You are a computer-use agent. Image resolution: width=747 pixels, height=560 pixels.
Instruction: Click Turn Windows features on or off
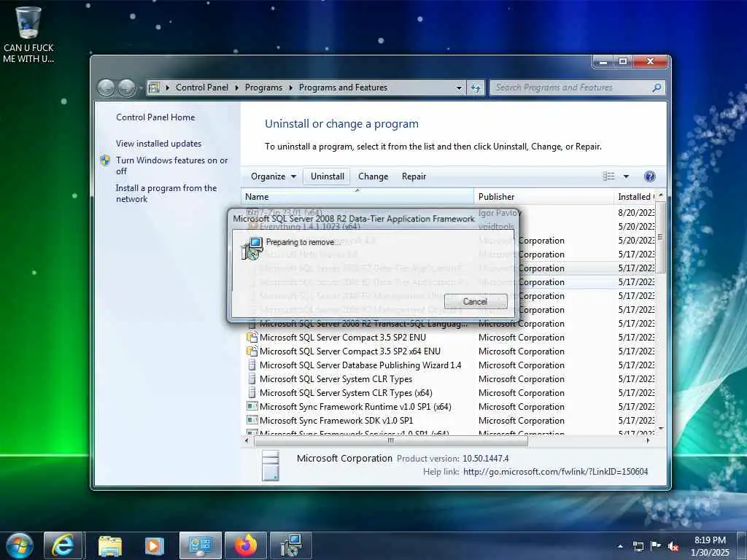click(x=171, y=166)
